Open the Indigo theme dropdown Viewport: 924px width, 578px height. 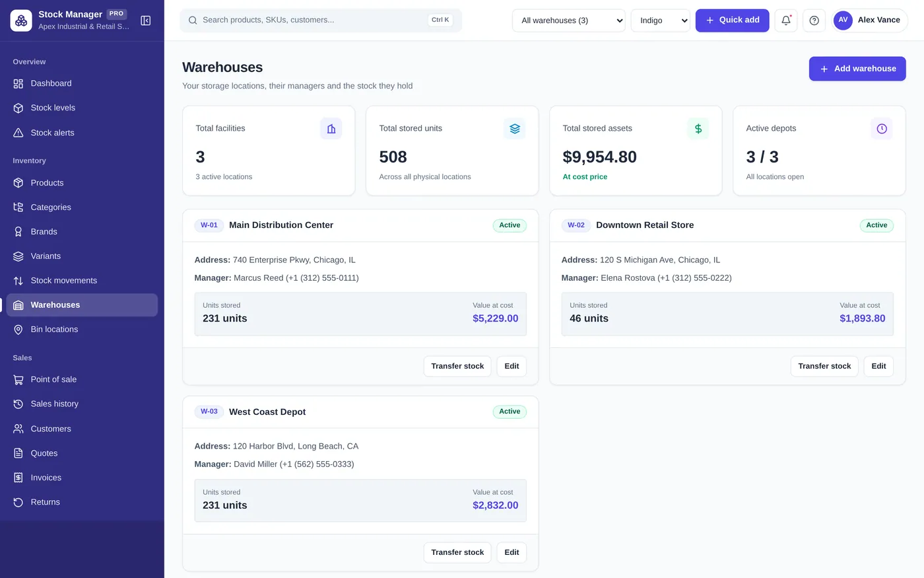(x=661, y=20)
